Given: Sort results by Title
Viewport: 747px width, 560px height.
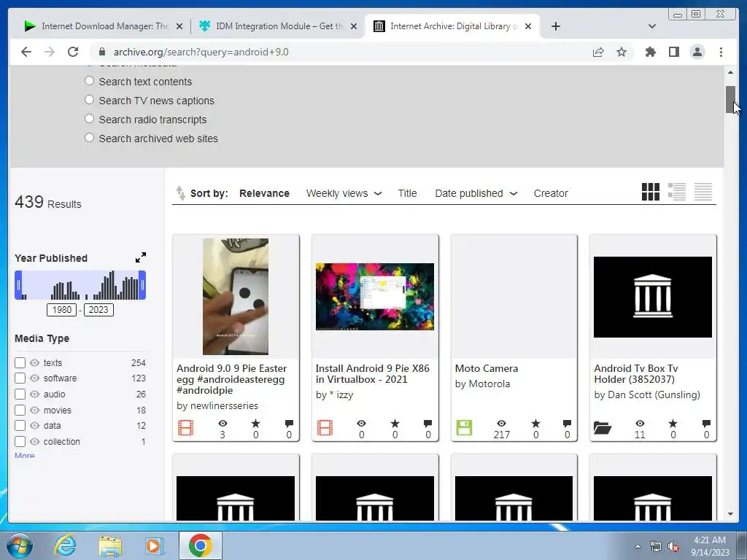Looking at the screenshot, I should pos(407,193).
